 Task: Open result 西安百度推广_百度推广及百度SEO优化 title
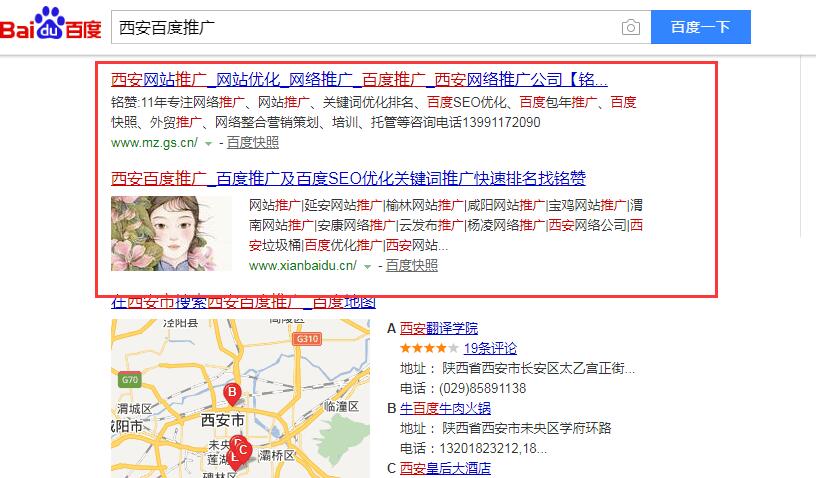348,178
